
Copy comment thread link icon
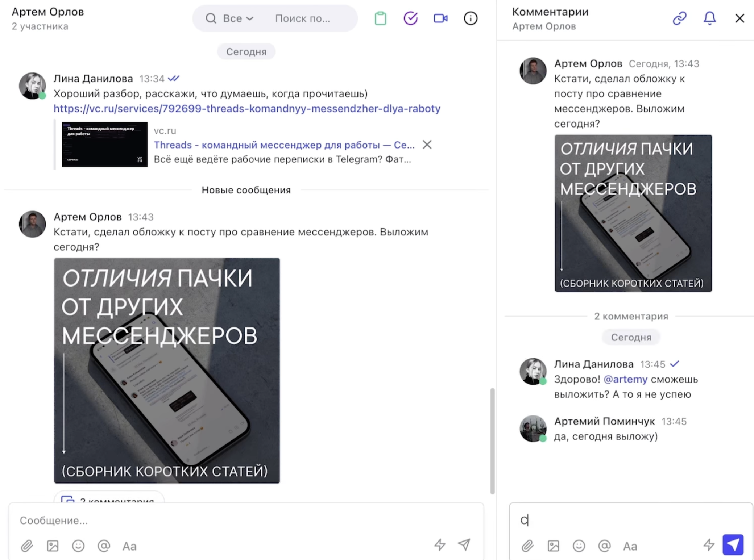(679, 18)
